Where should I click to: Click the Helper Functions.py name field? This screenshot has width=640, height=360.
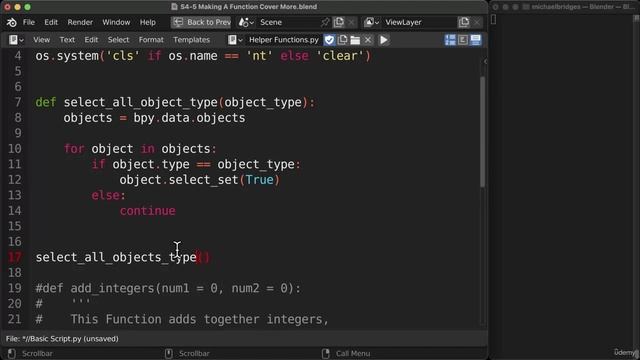[284, 40]
